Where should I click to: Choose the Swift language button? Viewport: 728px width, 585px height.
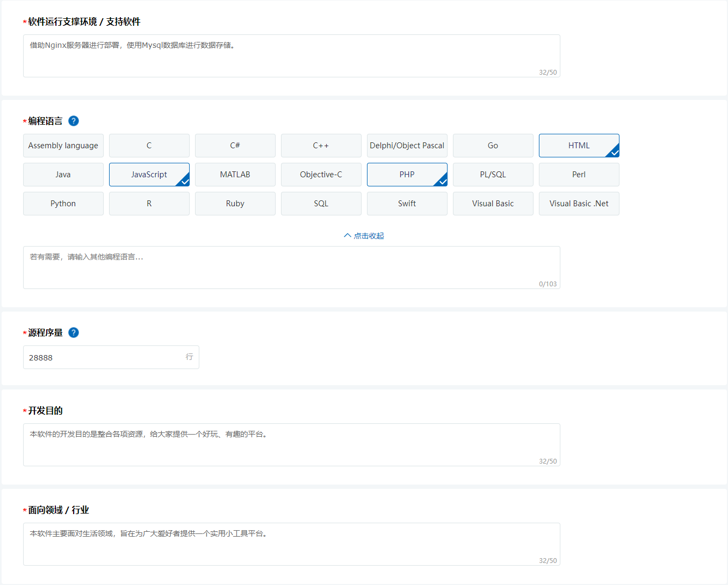(x=407, y=204)
